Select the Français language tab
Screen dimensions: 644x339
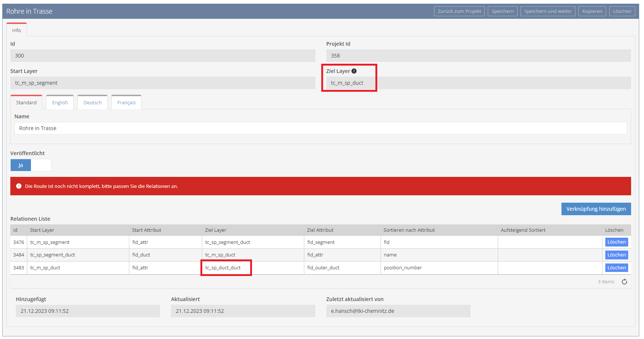pyautogui.click(x=126, y=103)
